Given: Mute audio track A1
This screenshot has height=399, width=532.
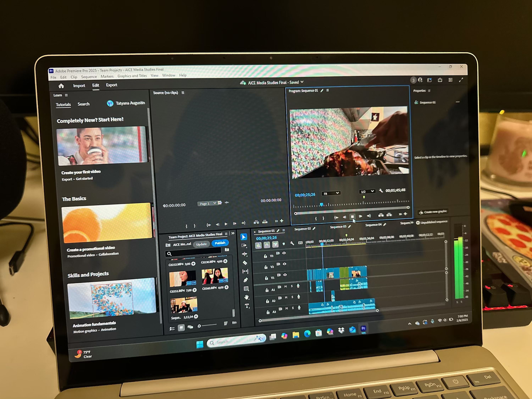Looking at the screenshot, I should [x=286, y=286].
